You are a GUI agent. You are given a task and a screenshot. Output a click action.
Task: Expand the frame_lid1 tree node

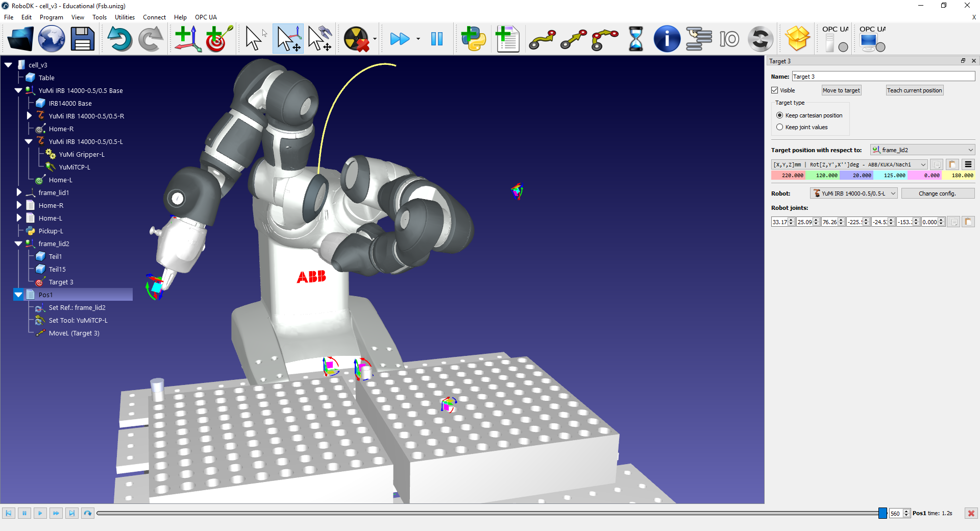19,192
